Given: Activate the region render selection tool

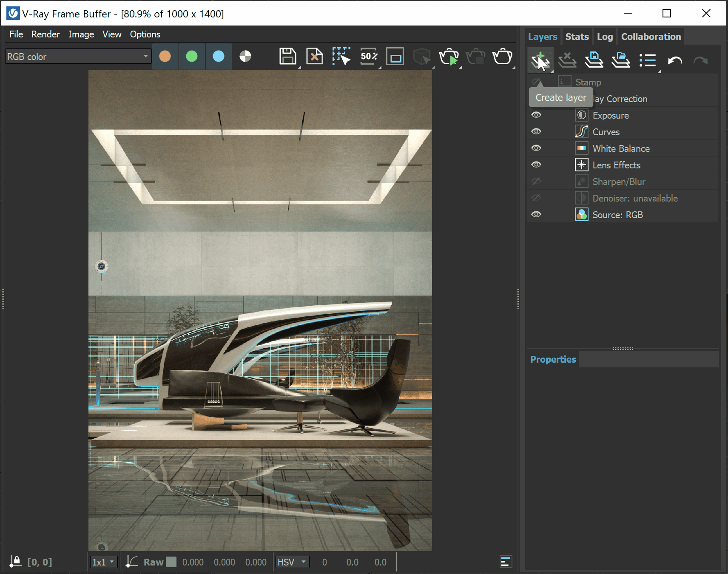Looking at the screenshot, I should coord(341,56).
